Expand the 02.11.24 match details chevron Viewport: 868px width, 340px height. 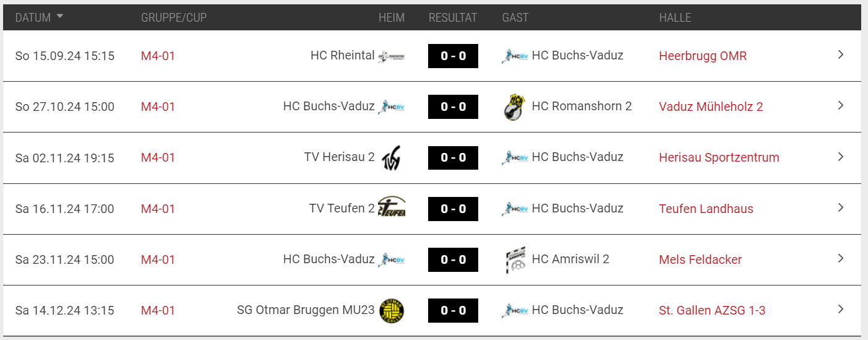pos(841,157)
